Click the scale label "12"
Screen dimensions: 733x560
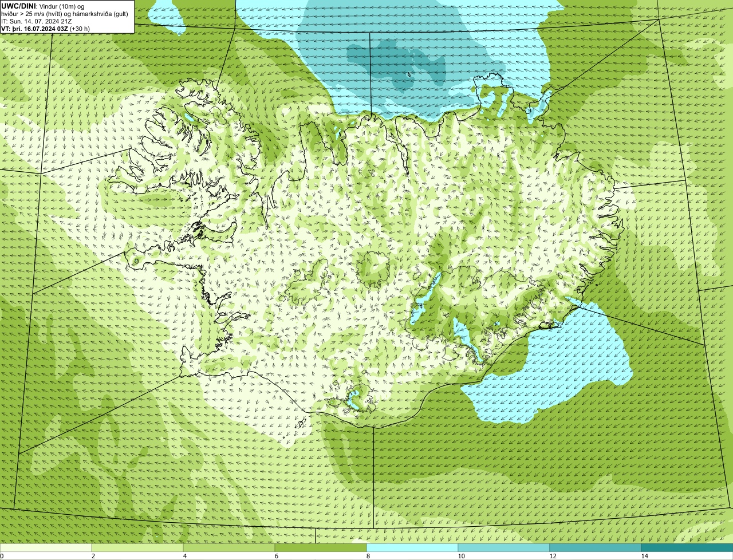tap(553, 556)
